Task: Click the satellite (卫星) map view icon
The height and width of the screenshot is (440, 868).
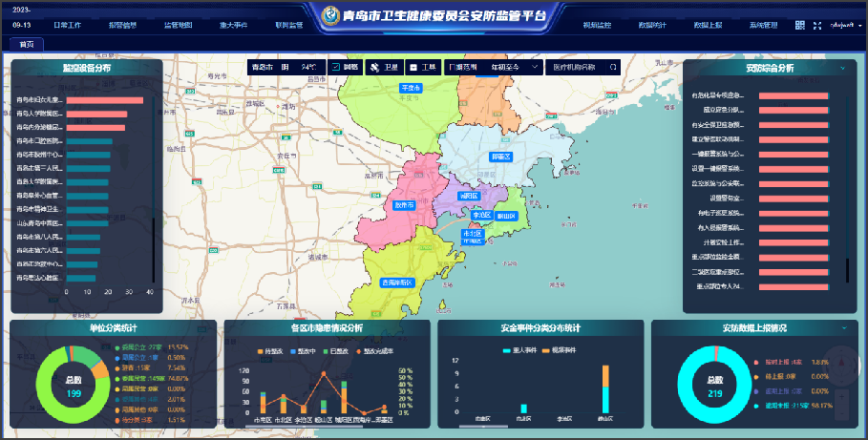Action: 375,68
